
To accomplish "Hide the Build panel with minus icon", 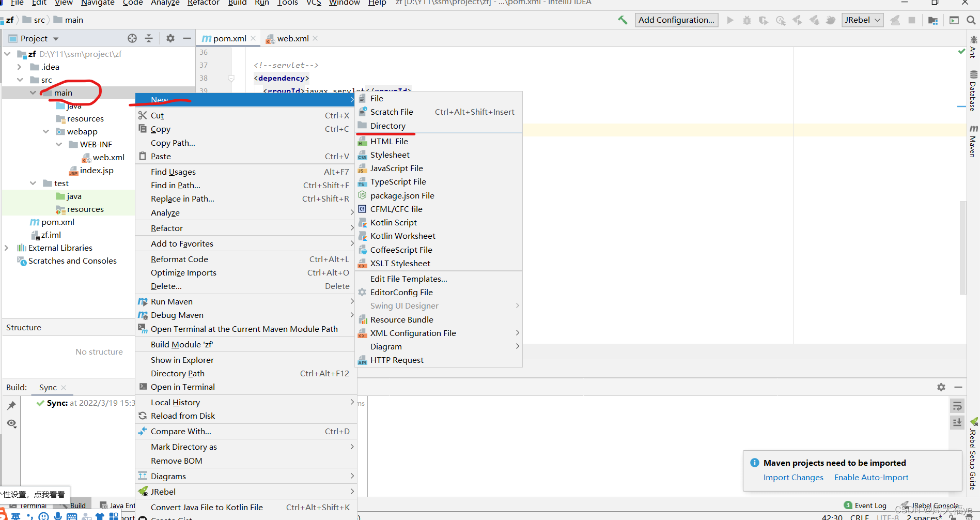I will point(958,387).
